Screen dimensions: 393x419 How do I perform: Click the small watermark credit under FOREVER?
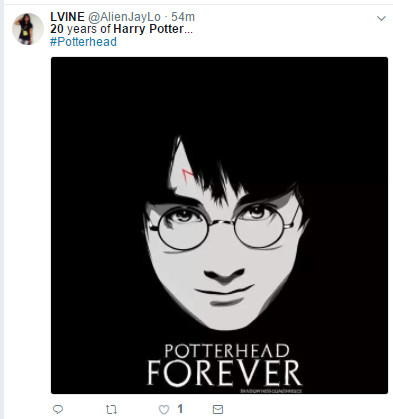click(x=271, y=391)
